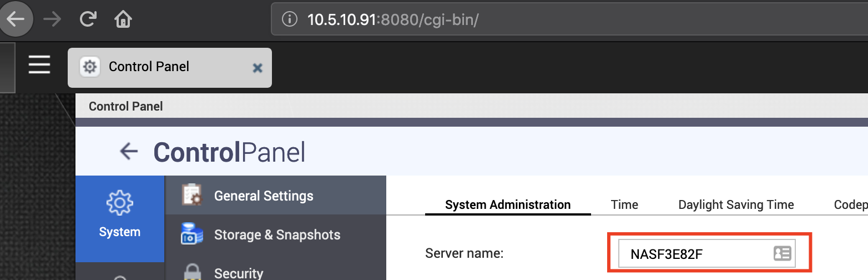This screenshot has height=280, width=868.
Task: View site information icon in address bar
Action: point(290,20)
